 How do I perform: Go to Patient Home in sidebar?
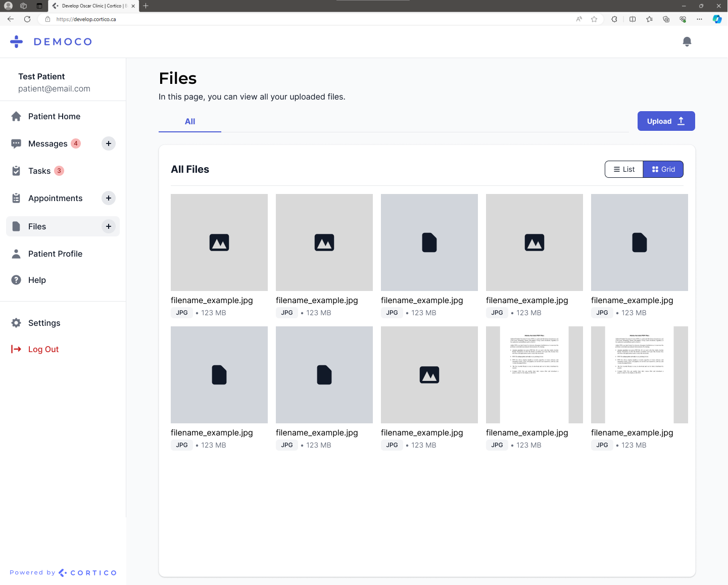tap(54, 116)
